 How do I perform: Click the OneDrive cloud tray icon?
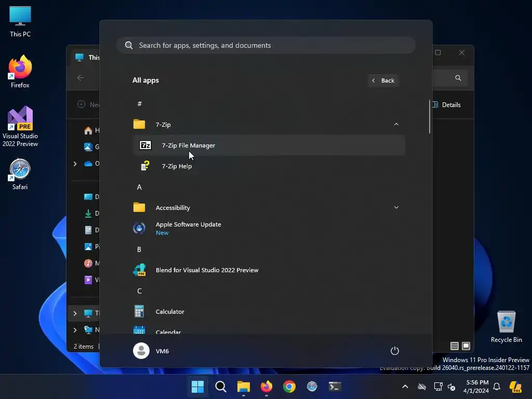[422, 387]
